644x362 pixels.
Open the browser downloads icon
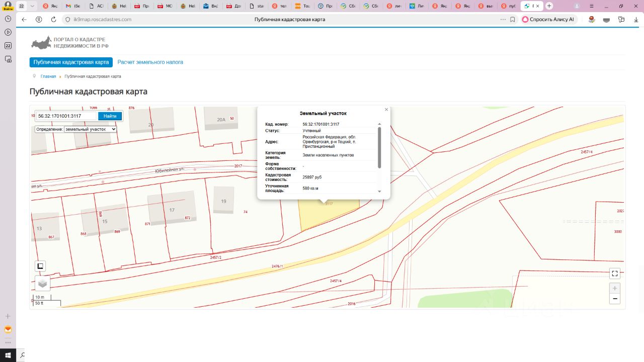click(636, 19)
